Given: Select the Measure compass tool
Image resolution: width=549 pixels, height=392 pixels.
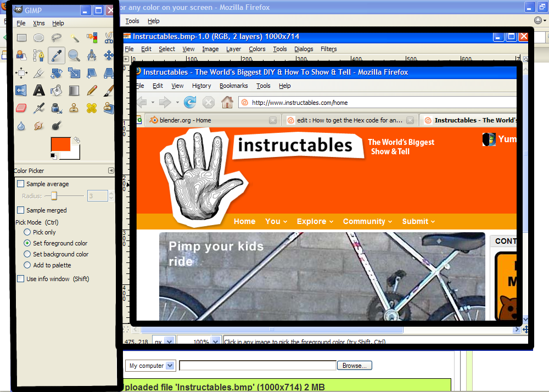Looking at the screenshot, I should pyautogui.click(x=92, y=55).
